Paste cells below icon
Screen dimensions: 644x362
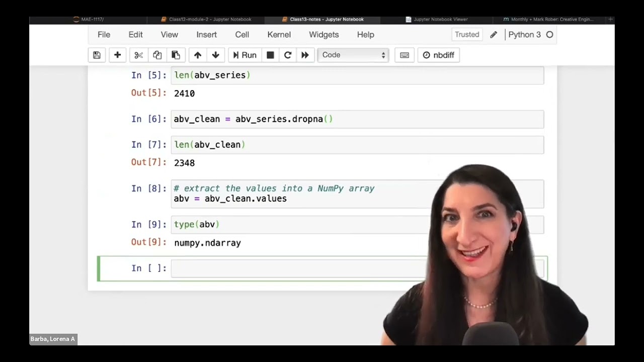point(176,55)
